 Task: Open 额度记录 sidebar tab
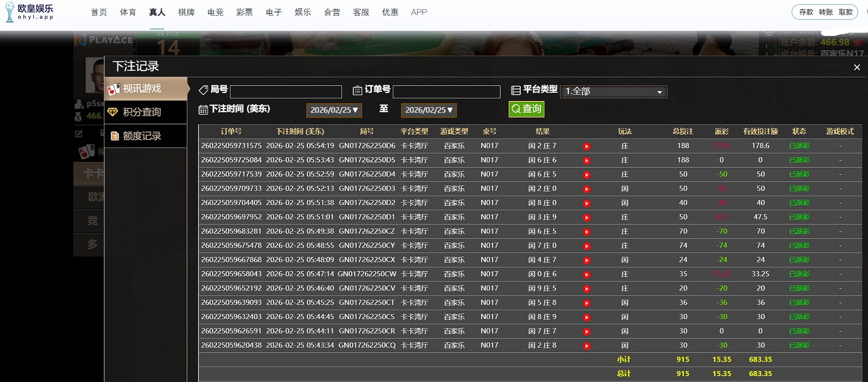coord(146,136)
